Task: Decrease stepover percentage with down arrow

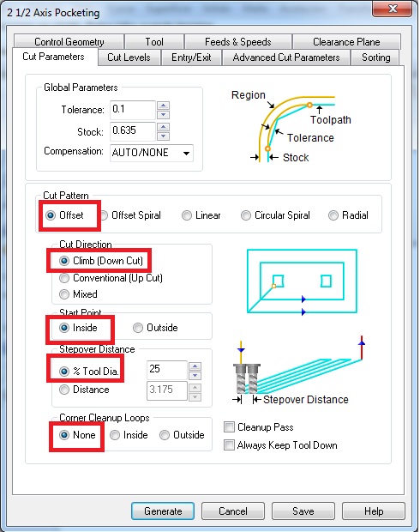Action: pos(195,375)
